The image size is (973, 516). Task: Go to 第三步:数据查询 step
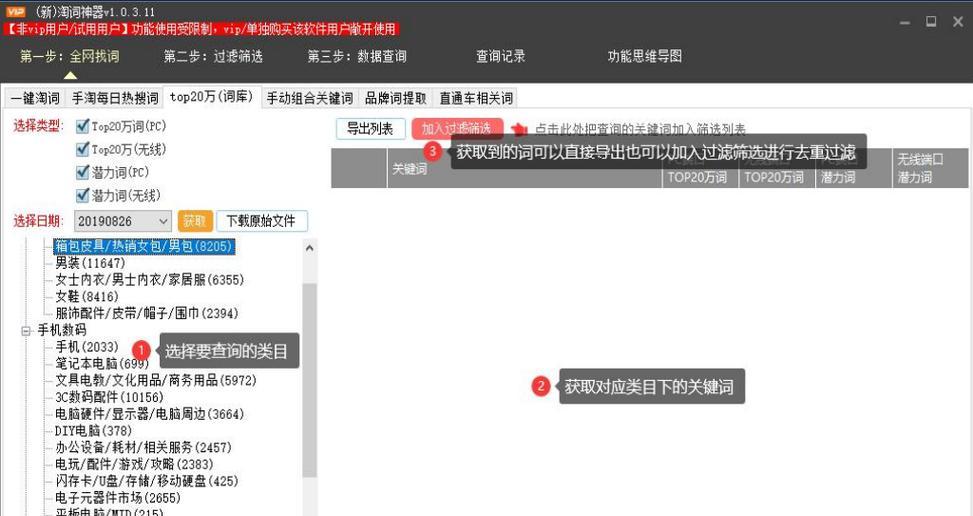point(357,56)
